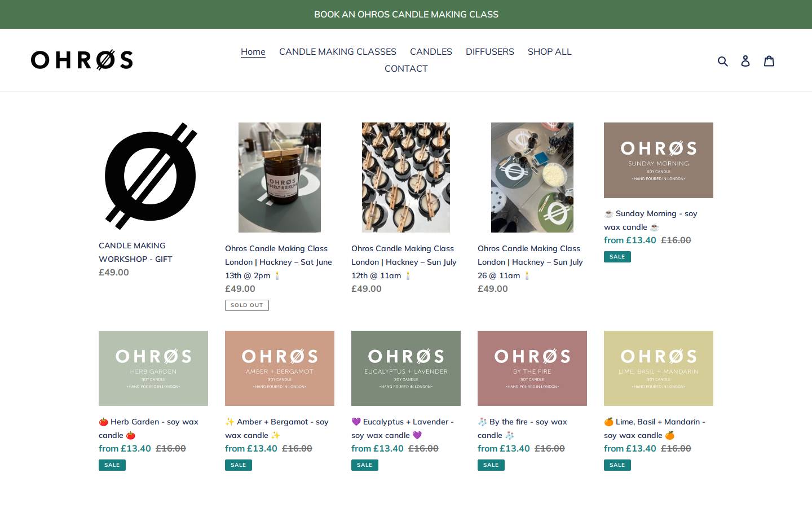
Task: Click the SALE badge under By the fire
Action: tap(491, 465)
